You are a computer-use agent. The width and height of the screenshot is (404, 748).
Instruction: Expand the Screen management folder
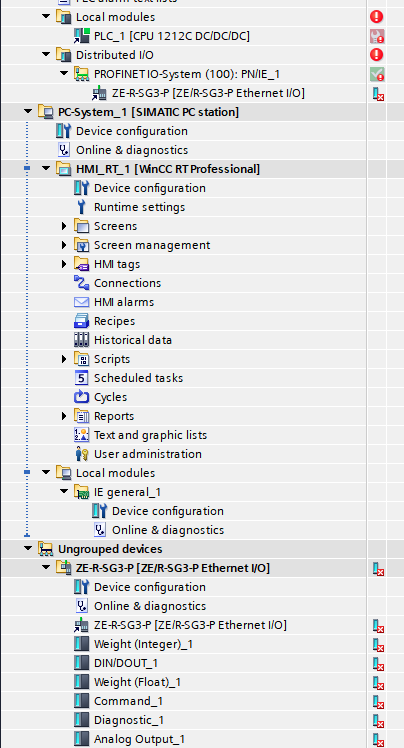click(64, 245)
